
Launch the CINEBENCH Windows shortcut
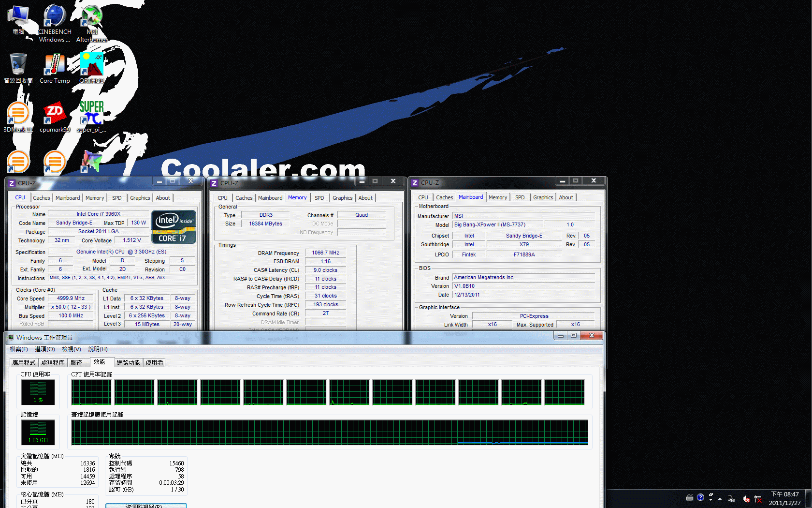coord(55,23)
